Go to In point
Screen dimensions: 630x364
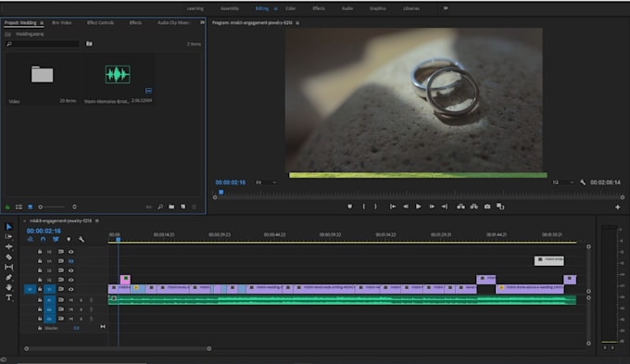[x=393, y=207]
